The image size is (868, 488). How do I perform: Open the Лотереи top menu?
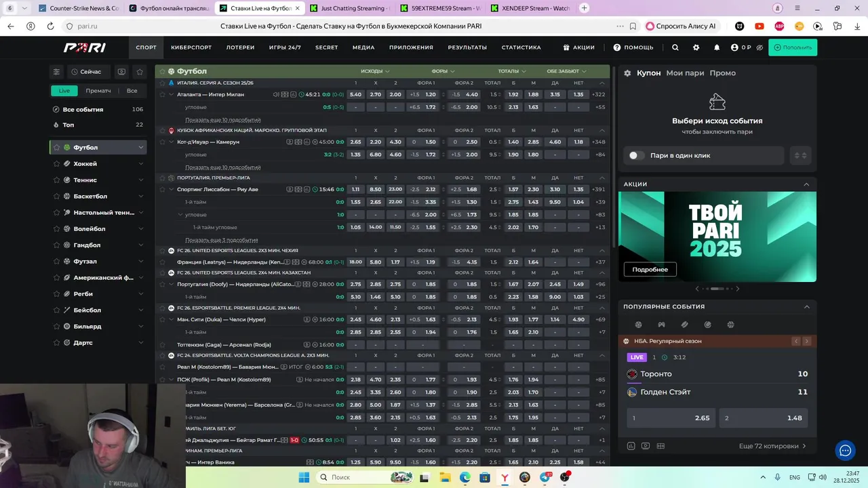point(240,47)
